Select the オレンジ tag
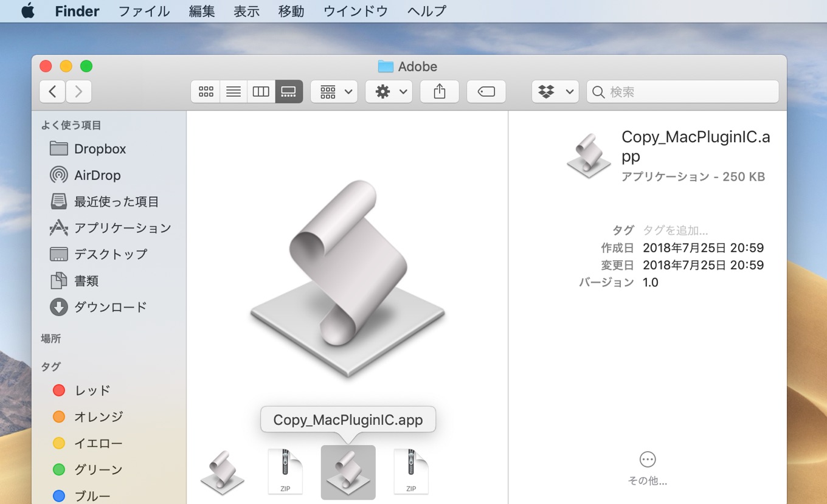This screenshot has height=504, width=827. (88, 416)
